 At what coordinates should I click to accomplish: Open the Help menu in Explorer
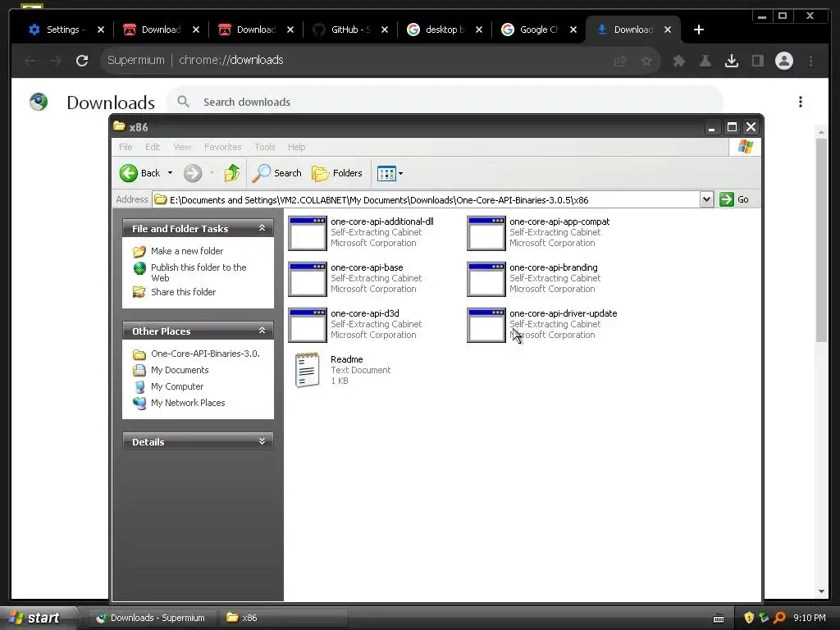(296, 147)
